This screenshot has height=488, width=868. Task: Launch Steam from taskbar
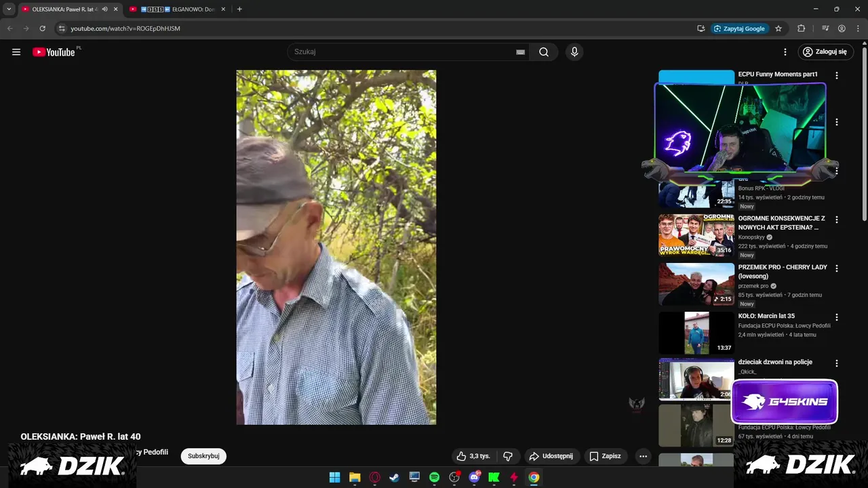pos(394,477)
